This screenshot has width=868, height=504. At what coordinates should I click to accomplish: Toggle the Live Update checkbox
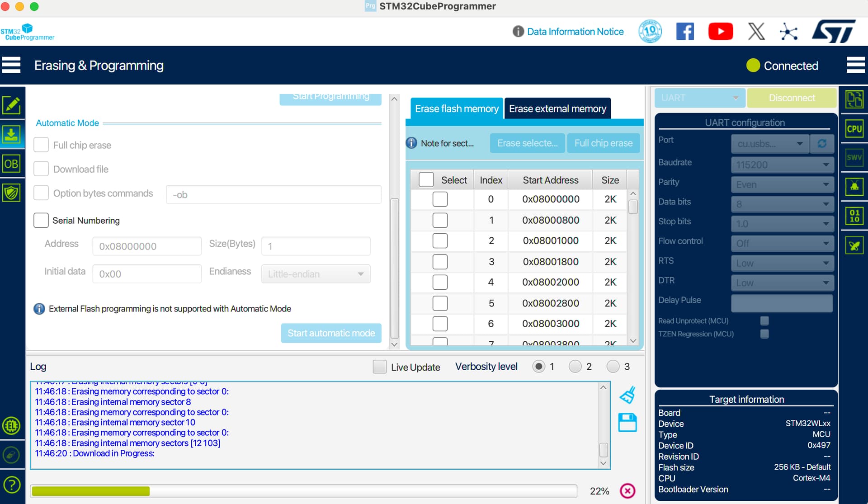[380, 367]
